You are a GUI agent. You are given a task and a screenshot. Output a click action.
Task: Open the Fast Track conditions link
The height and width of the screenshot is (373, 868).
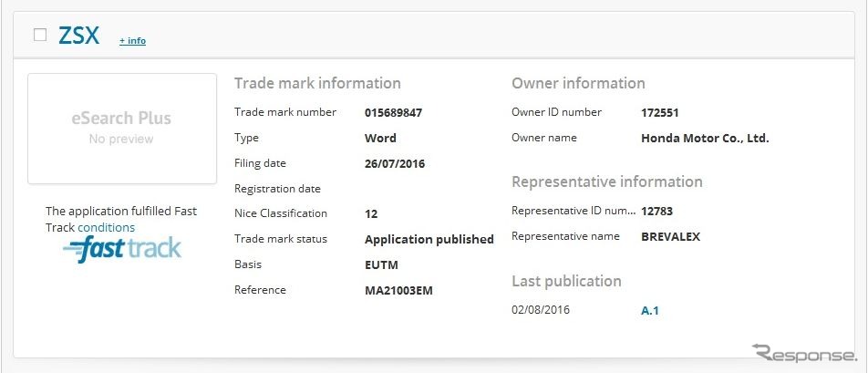point(107,227)
